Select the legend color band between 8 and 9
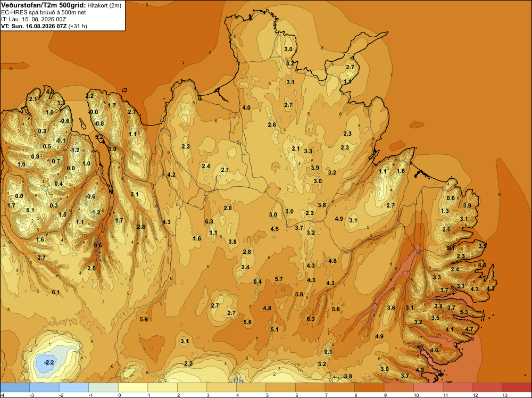The height and width of the screenshot is (398, 532). point(369,387)
